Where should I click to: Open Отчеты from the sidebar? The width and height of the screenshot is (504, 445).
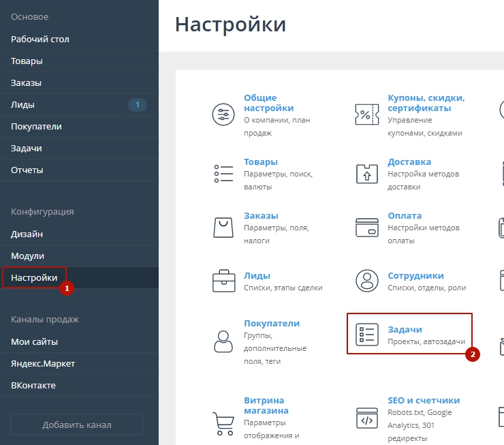(27, 170)
